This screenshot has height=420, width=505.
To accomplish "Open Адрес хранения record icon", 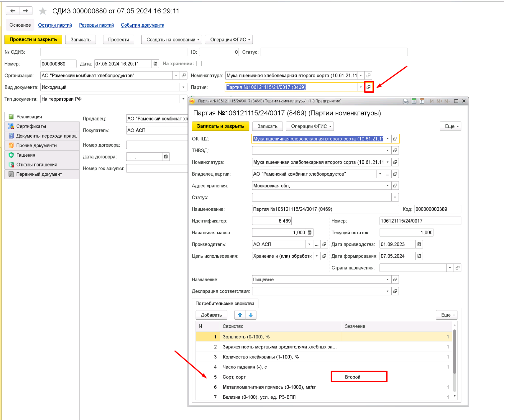I will click(x=395, y=186).
